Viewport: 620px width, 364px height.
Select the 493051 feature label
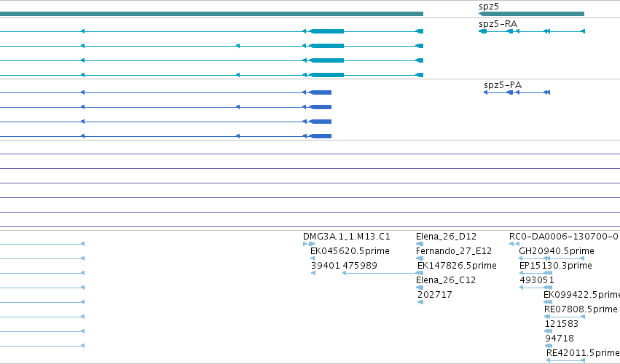coord(536,280)
